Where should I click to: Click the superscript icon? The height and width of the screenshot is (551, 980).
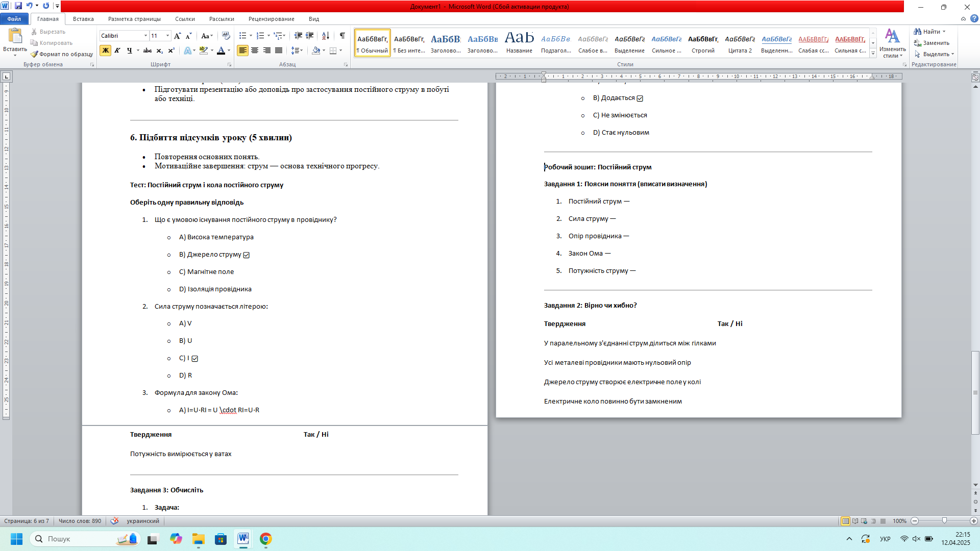(x=171, y=51)
